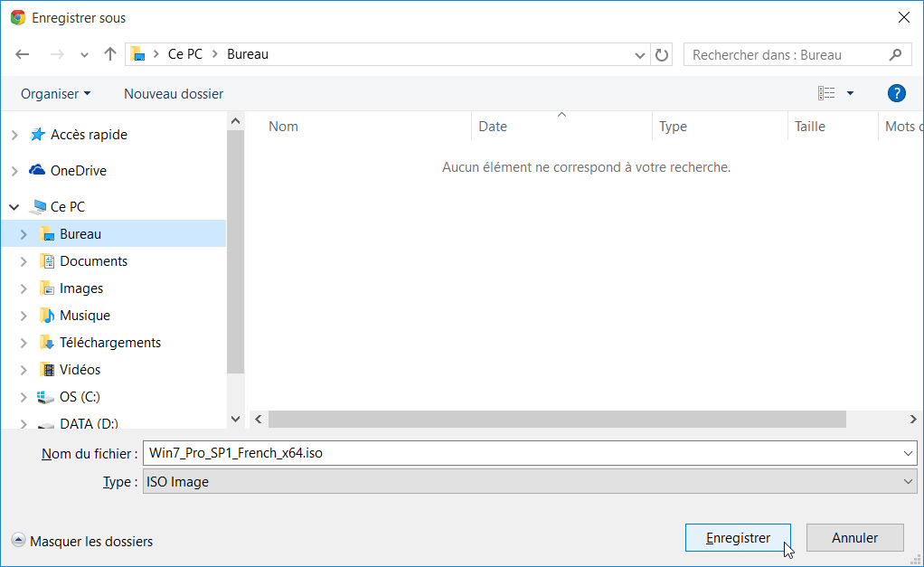
Task: Select Ce PC in the tree
Action: click(68, 207)
